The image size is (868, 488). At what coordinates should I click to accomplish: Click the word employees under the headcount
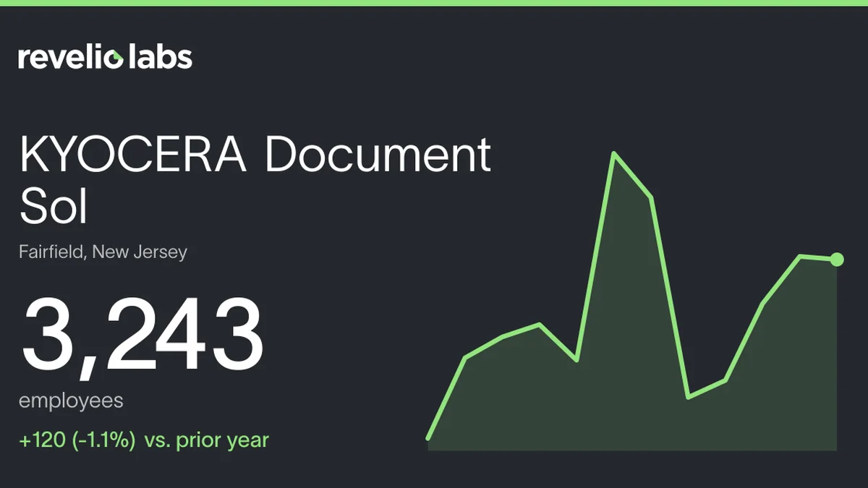pyautogui.click(x=71, y=401)
